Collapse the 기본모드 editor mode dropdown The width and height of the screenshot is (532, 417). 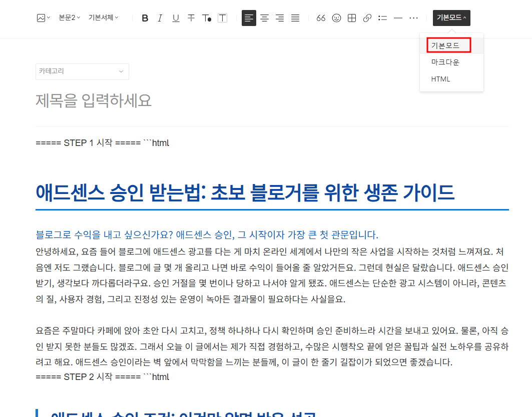(451, 18)
